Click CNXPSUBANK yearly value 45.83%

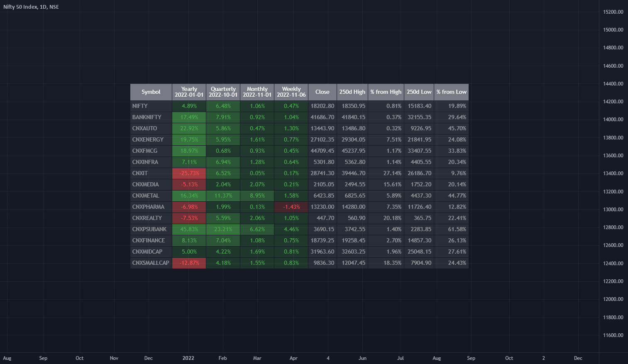(x=189, y=230)
